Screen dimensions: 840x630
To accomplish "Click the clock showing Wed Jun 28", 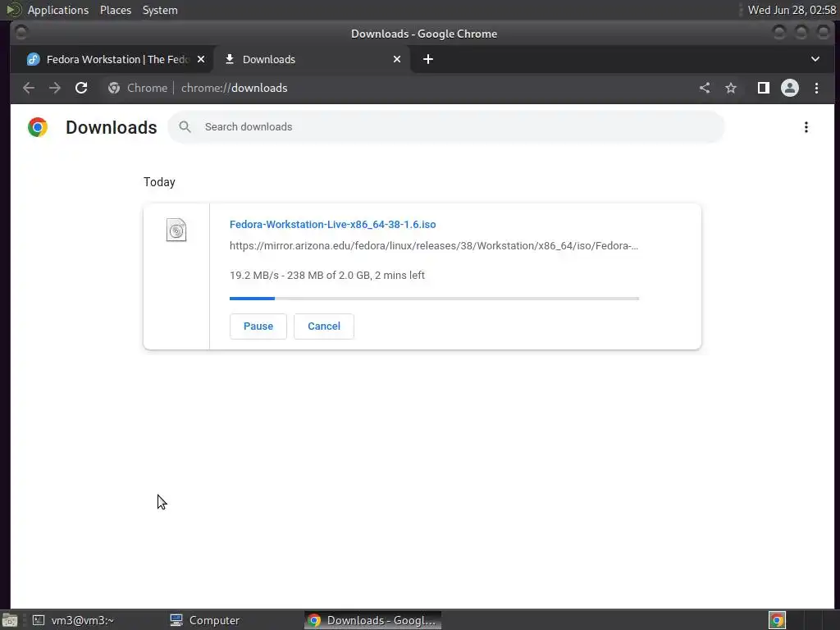I will coord(792,10).
